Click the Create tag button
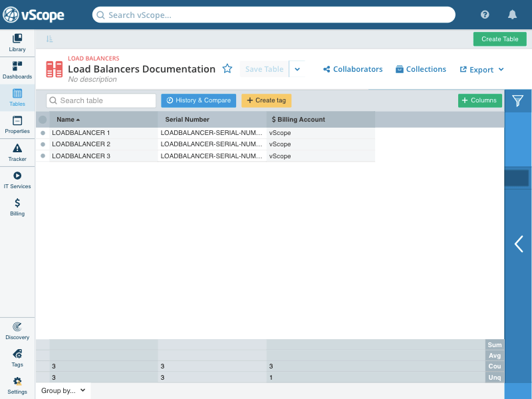The height and width of the screenshot is (399, 532). point(267,100)
